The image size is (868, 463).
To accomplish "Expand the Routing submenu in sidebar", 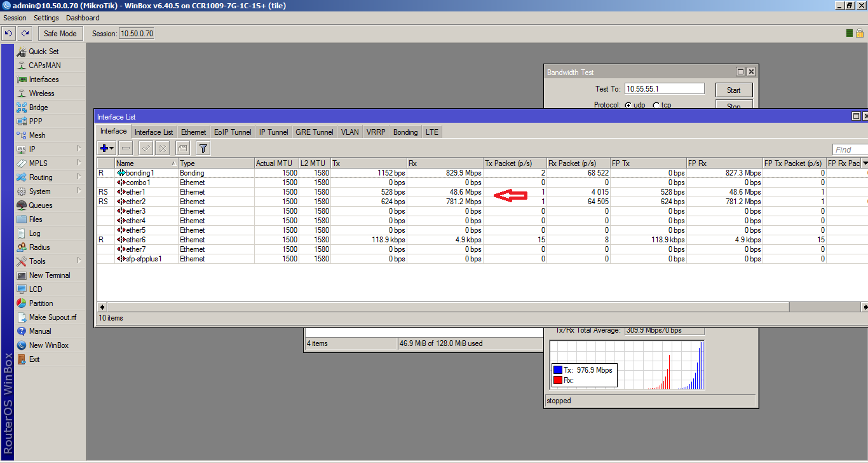I will (x=41, y=177).
